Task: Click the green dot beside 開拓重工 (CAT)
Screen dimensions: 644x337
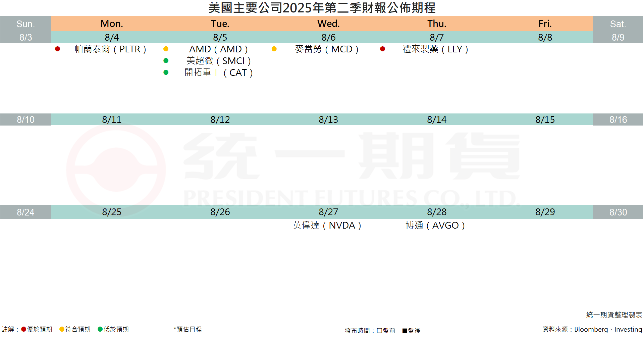Action: pos(166,73)
